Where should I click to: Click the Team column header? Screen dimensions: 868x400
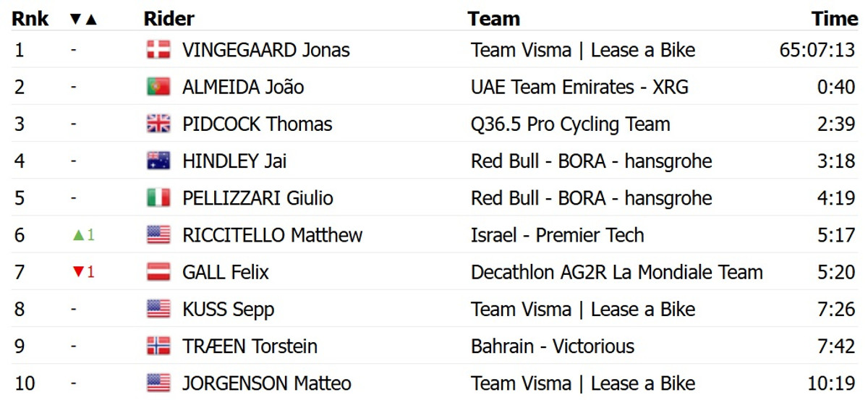pos(493,19)
